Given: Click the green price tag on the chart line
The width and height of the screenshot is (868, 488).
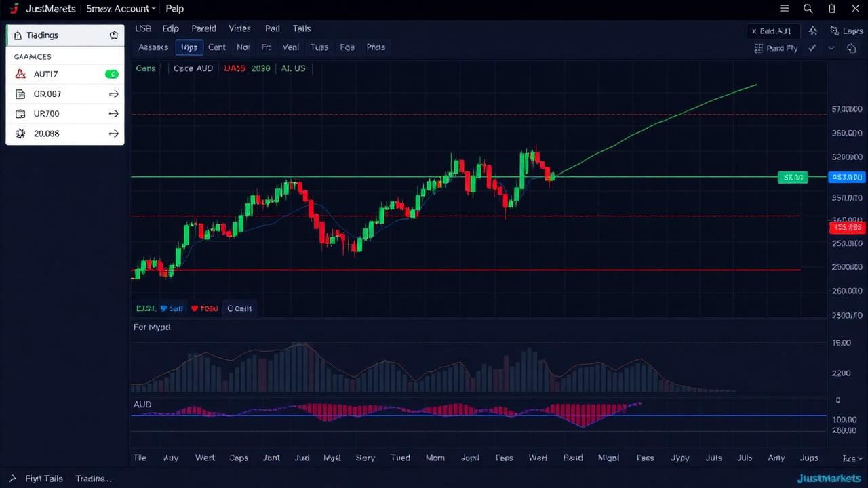Looking at the screenshot, I should point(793,178).
